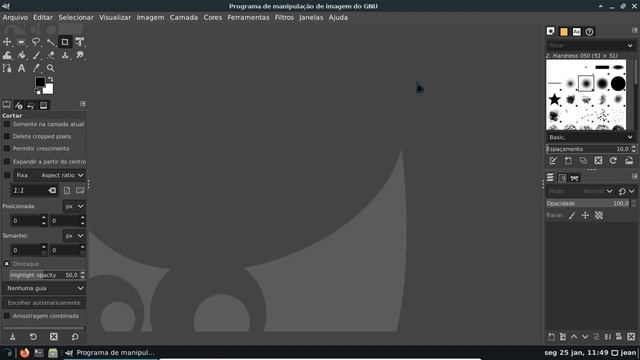The width and height of the screenshot is (640, 360).
Task: Open the background color white swatch
Action: (49, 89)
